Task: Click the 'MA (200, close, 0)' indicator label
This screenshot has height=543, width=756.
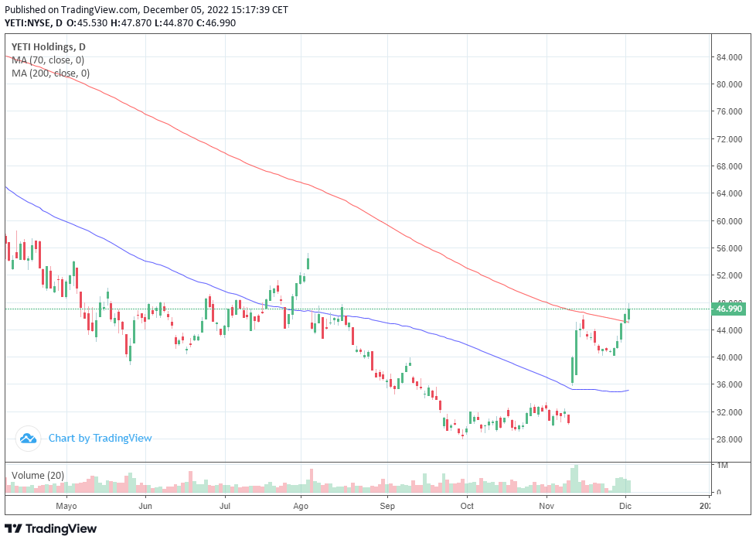Action: [50, 73]
